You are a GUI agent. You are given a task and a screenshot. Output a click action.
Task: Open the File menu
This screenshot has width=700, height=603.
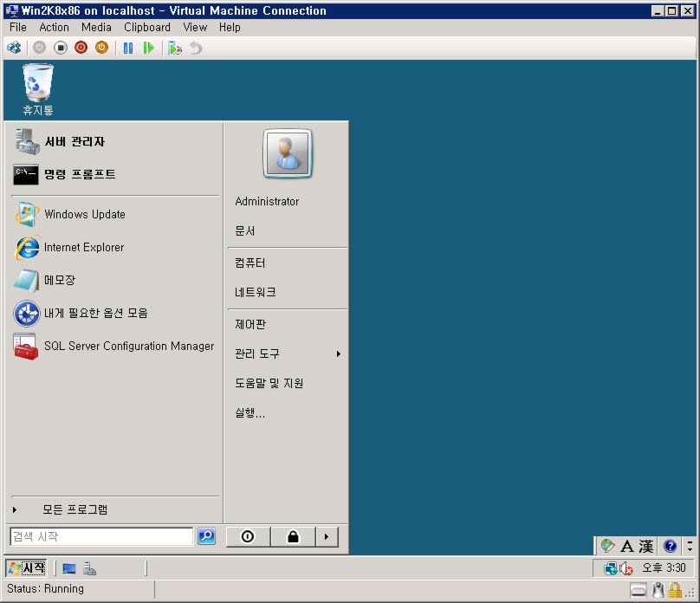18,27
